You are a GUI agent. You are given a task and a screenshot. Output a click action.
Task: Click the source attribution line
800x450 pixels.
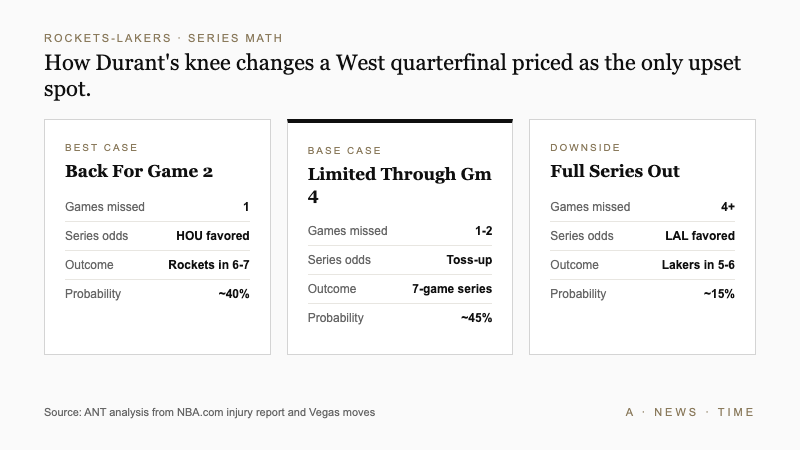(x=209, y=412)
